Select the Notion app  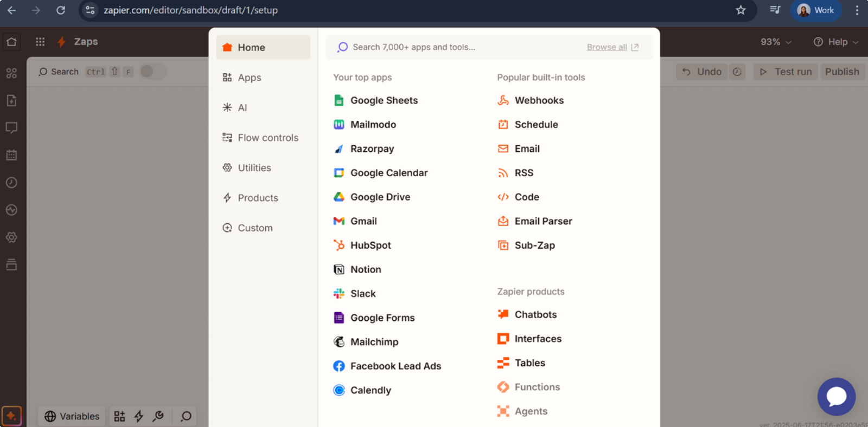[x=357, y=269]
